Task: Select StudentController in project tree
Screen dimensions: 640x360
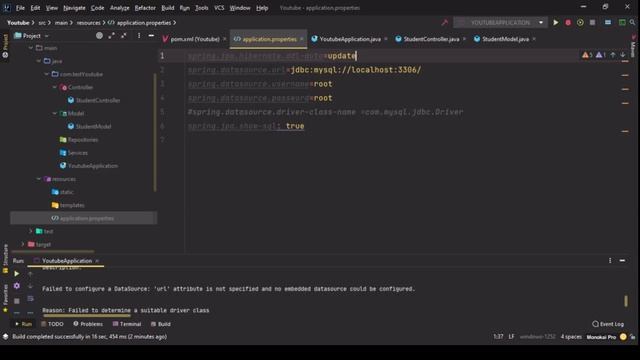Action: 98,100
